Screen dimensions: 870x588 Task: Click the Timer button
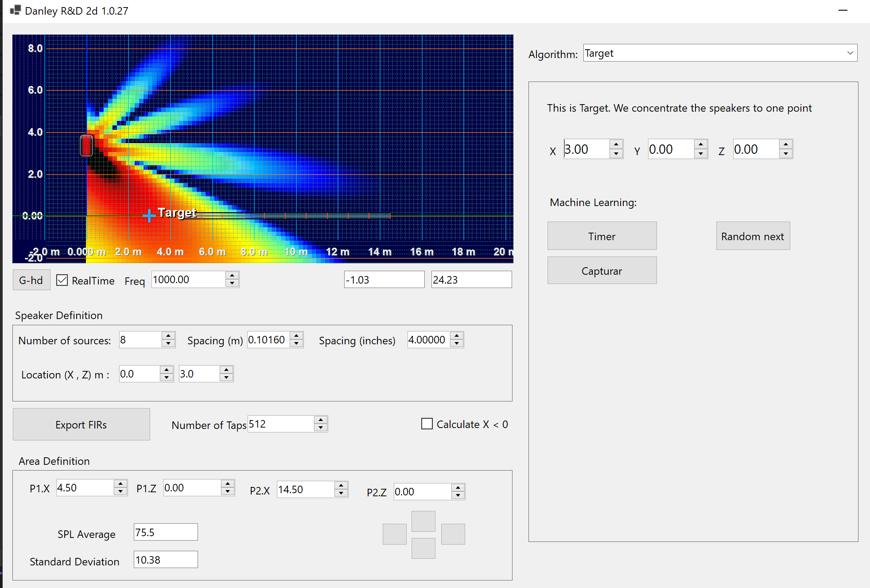pyautogui.click(x=602, y=236)
